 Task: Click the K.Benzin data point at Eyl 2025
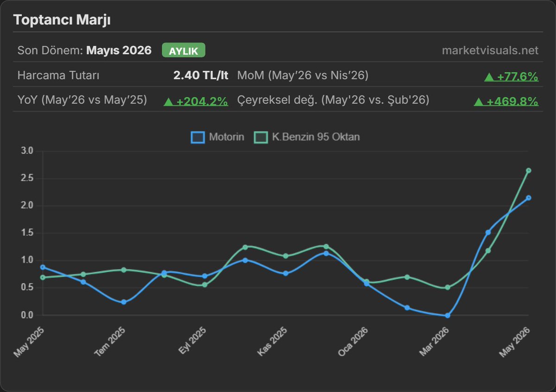tap(204, 285)
